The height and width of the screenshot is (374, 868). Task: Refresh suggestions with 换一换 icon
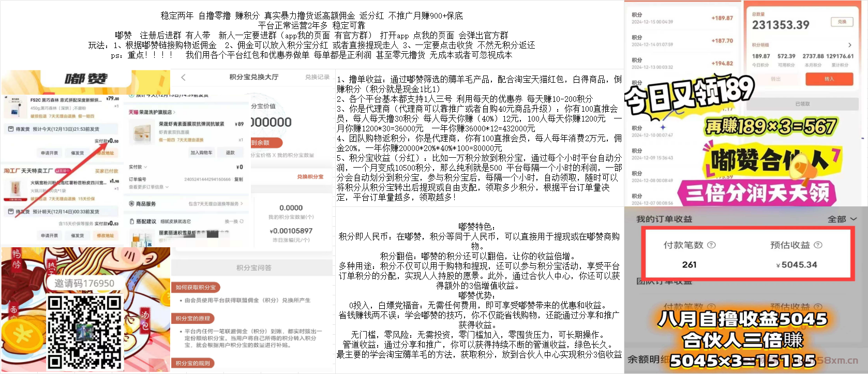[x=242, y=221]
